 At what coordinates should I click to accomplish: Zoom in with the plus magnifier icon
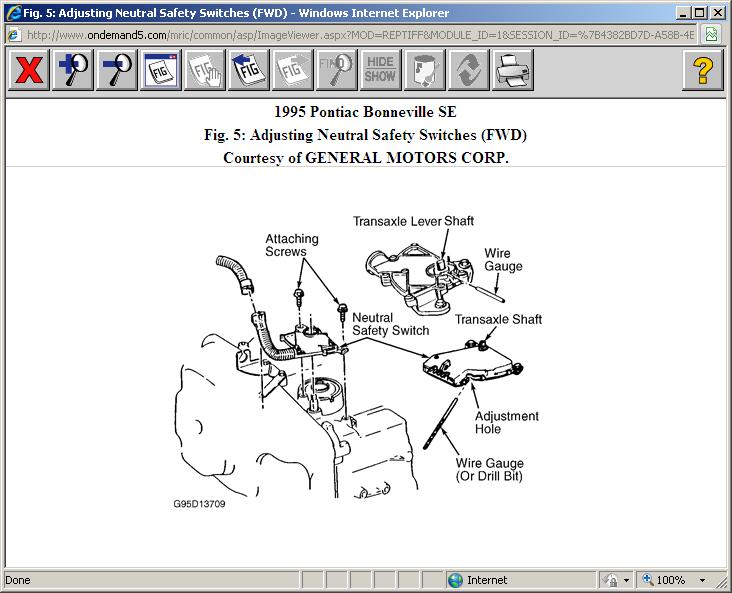pos(73,70)
